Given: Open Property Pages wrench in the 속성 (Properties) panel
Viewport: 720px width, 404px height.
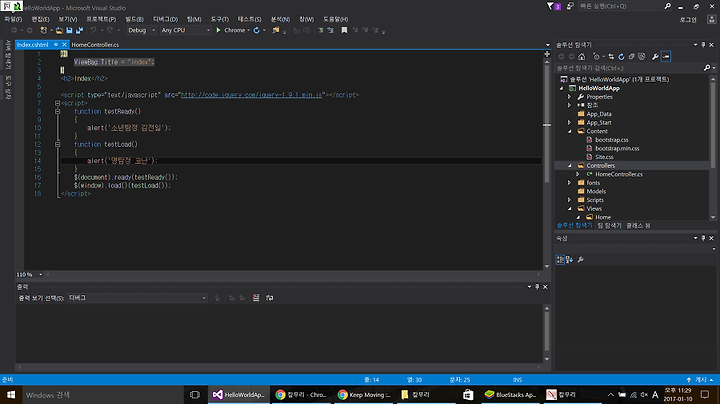Looking at the screenshot, I should click(x=580, y=260).
